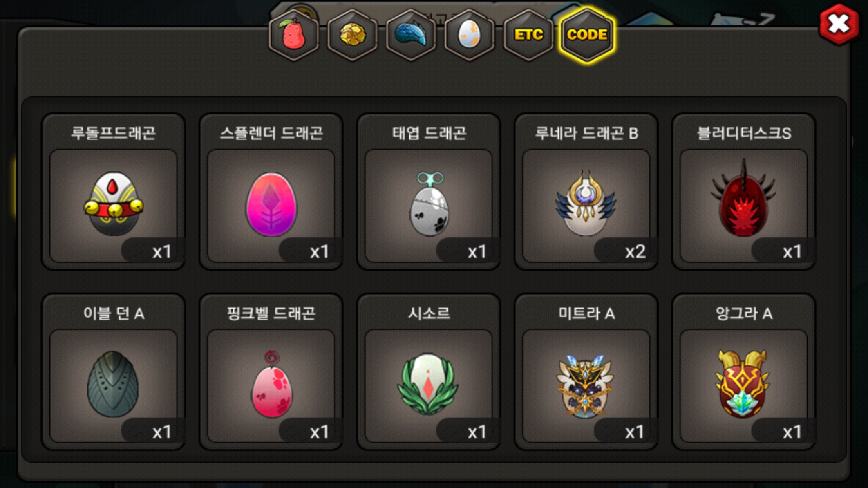This screenshot has width=868, height=488.
Task: Switch to the ETC tab
Action: point(528,35)
